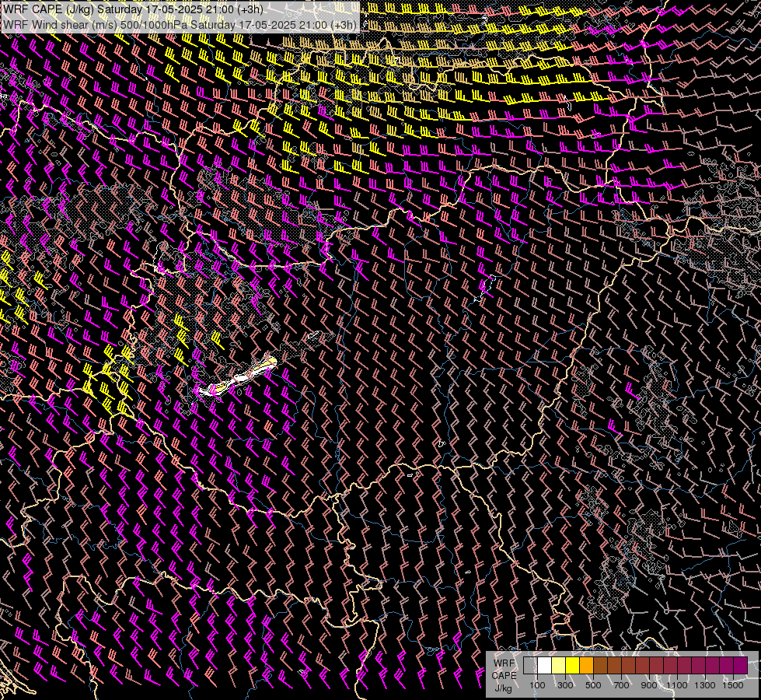
Task: Click the J/kg unit label in legend
Action: (503, 688)
